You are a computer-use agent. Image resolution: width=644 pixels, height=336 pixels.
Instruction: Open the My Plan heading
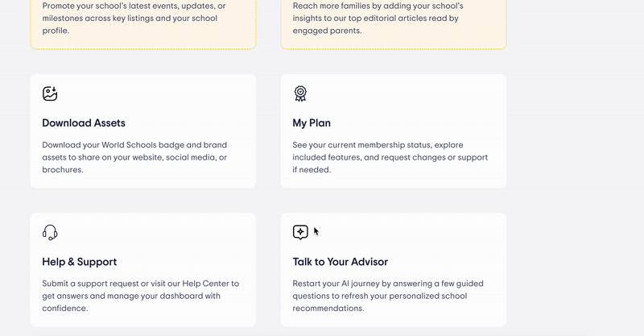coord(312,123)
